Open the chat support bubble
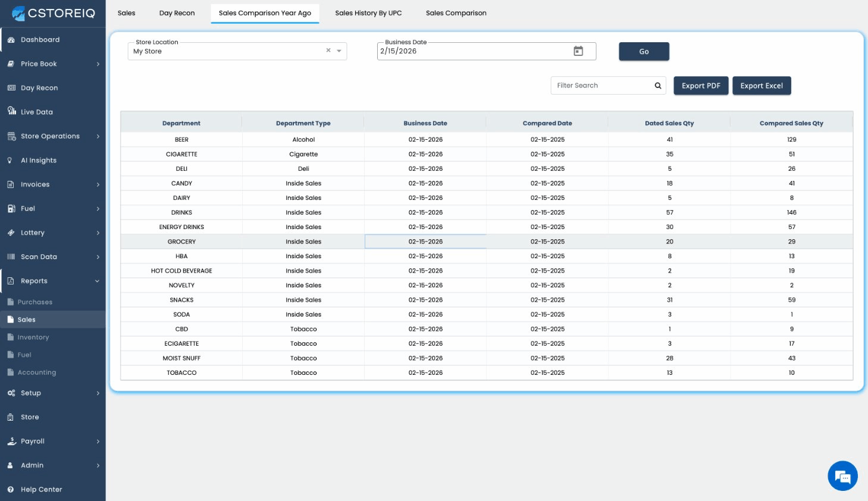Screen dimensions: 868x501 pos(842,476)
